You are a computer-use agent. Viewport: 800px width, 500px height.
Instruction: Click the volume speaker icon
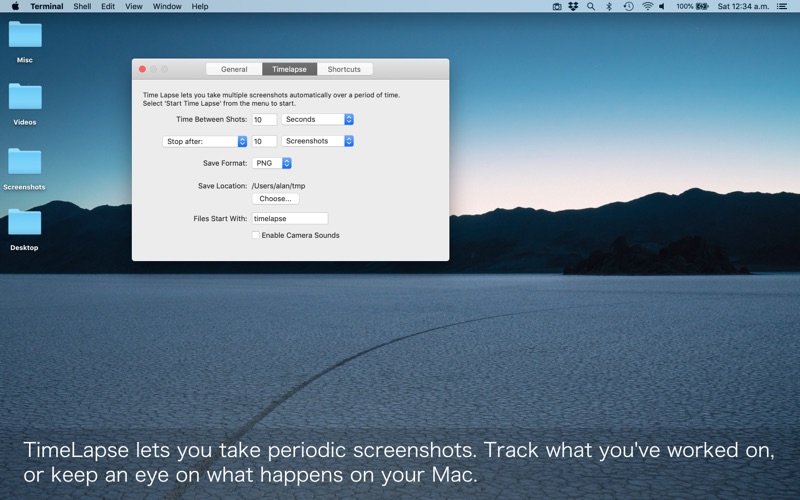coord(662,7)
